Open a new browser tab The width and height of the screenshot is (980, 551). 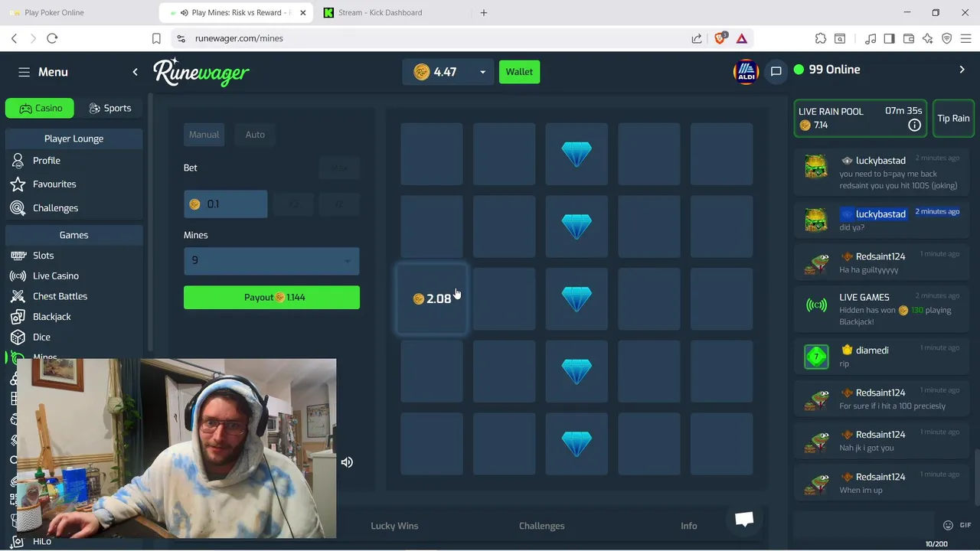pos(484,13)
